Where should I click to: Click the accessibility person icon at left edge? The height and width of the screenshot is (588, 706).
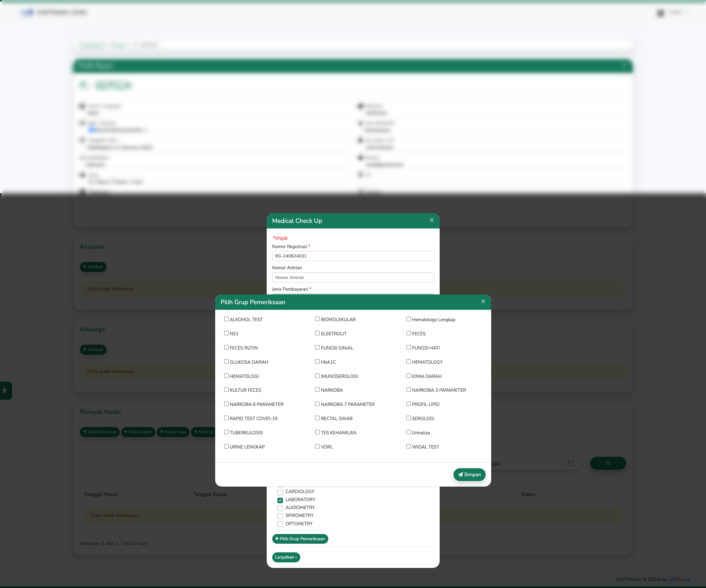coord(5,391)
